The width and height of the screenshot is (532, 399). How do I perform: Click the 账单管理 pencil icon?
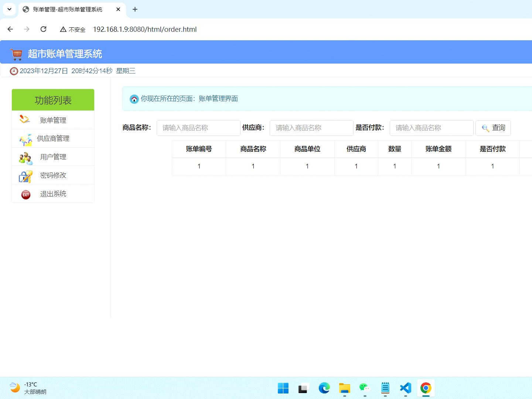(25, 119)
